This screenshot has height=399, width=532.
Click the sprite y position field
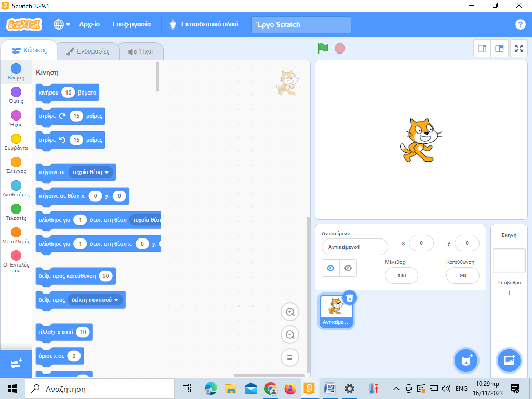[x=467, y=243]
